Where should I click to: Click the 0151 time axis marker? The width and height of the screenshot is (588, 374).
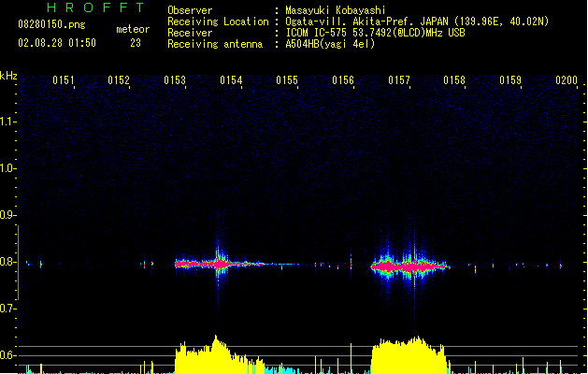pyautogui.click(x=64, y=80)
